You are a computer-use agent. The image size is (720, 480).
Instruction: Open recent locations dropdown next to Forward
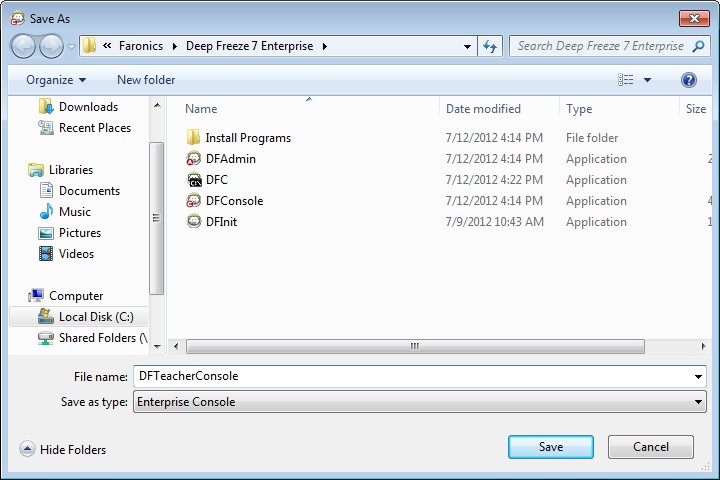coord(71,46)
